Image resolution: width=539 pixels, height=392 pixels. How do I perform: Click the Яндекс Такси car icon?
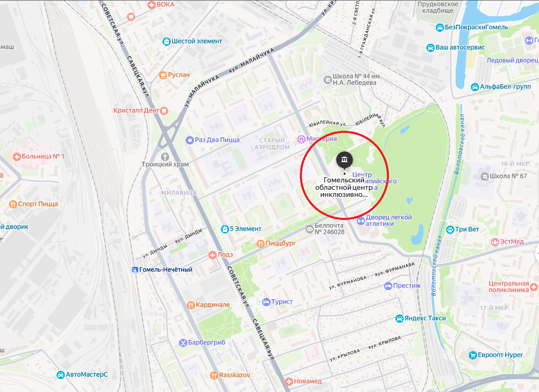point(399,319)
